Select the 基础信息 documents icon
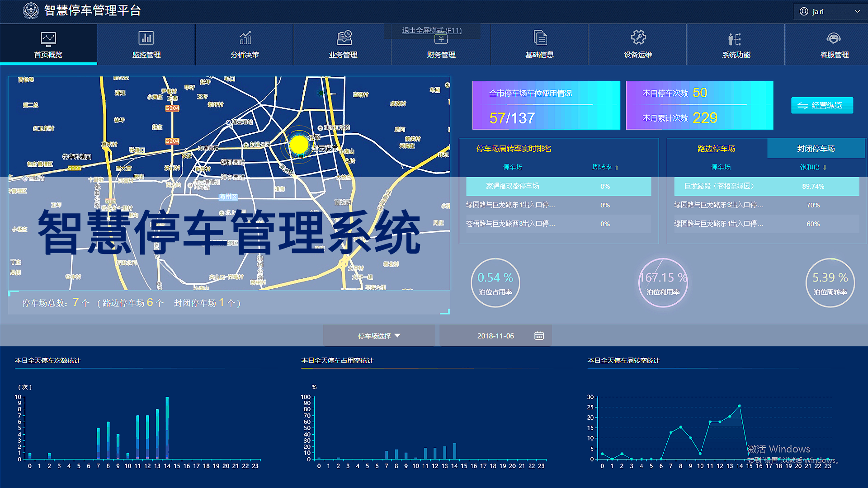Image resolution: width=868 pixels, height=488 pixels. click(540, 38)
